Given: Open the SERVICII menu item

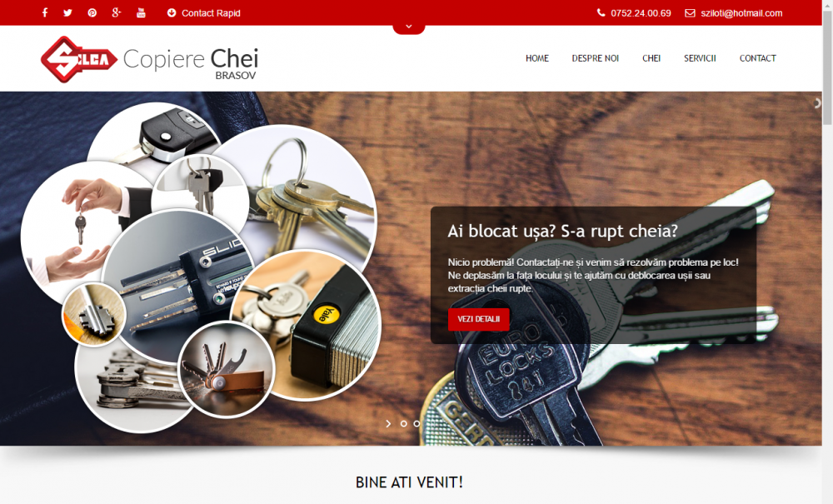Looking at the screenshot, I should (x=700, y=58).
